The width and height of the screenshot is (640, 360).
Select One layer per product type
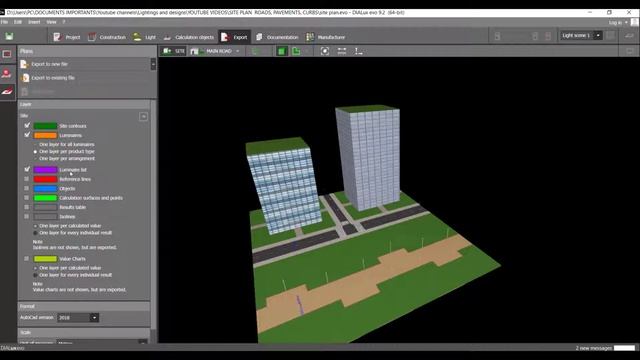coord(35,151)
